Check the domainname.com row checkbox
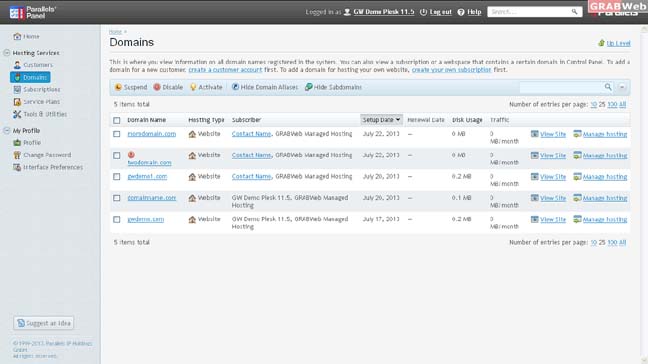Viewport: 648px width, 364px height. click(117, 198)
